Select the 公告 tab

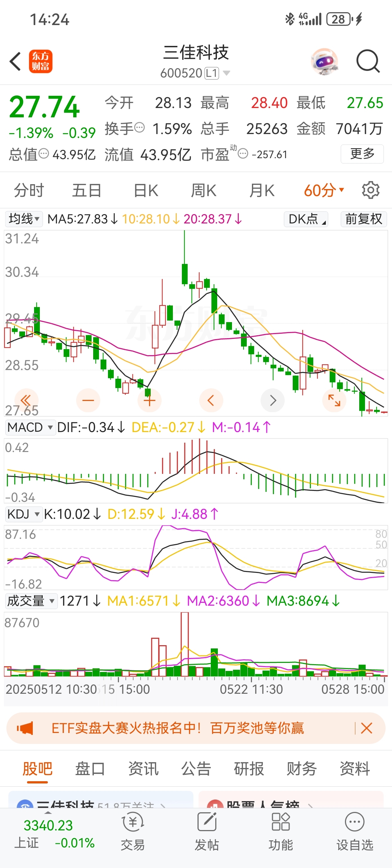(x=196, y=769)
